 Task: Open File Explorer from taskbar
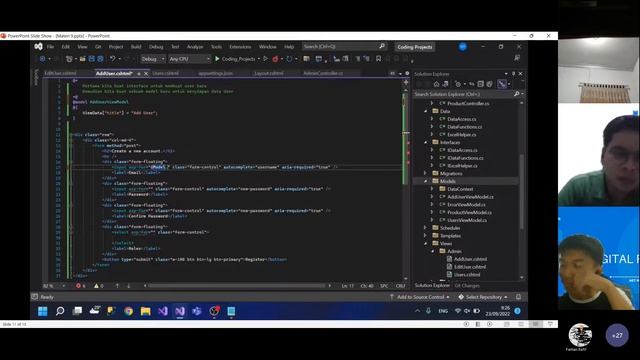point(146,311)
